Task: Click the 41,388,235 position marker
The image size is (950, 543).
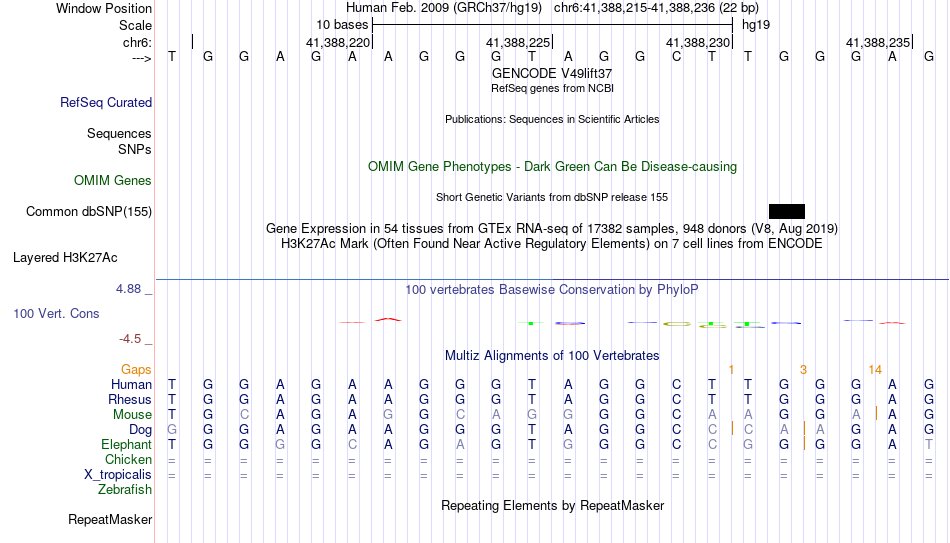Action: pos(878,42)
